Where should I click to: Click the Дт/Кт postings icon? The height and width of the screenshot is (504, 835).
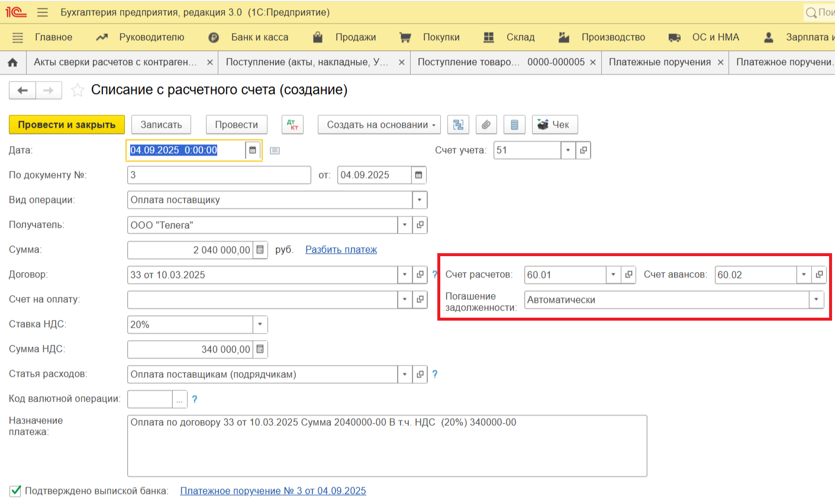click(x=292, y=125)
